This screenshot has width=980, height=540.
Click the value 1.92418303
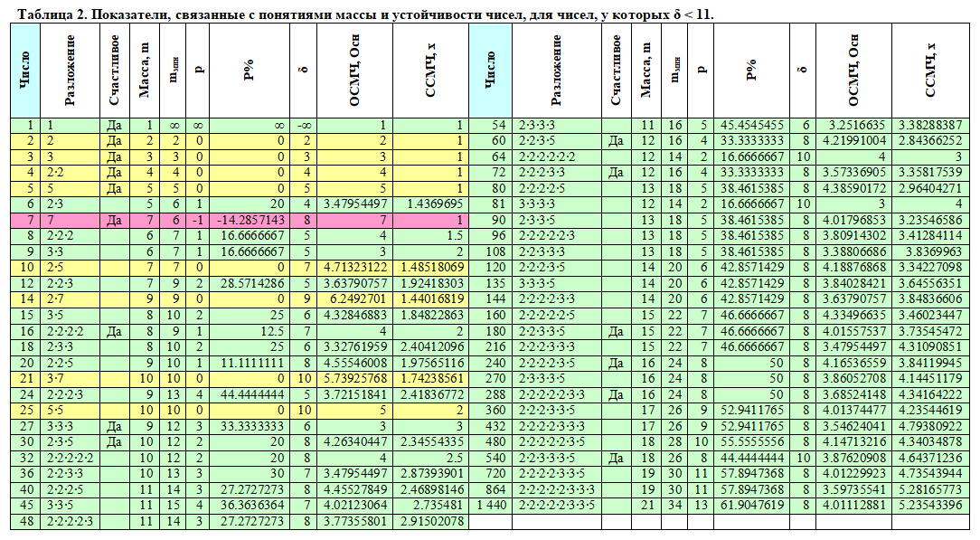click(430, 283)
